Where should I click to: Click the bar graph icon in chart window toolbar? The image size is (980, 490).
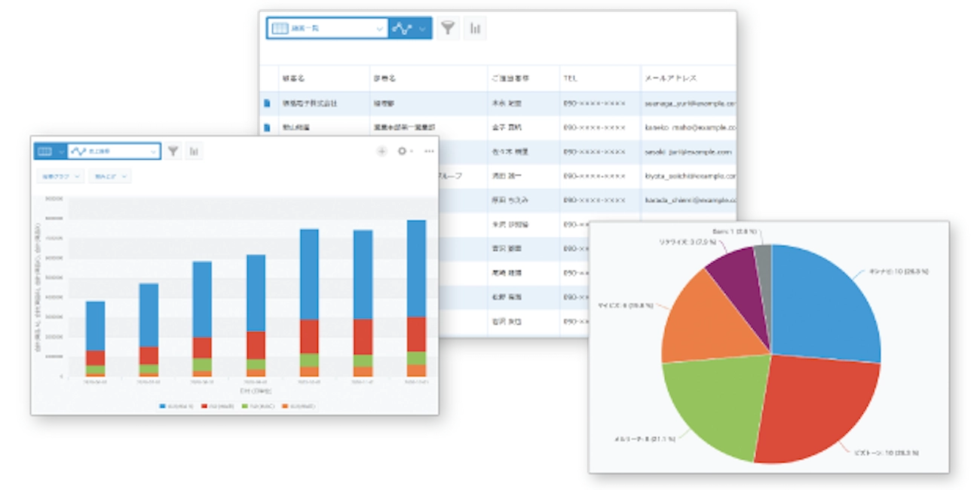[194, 152]
